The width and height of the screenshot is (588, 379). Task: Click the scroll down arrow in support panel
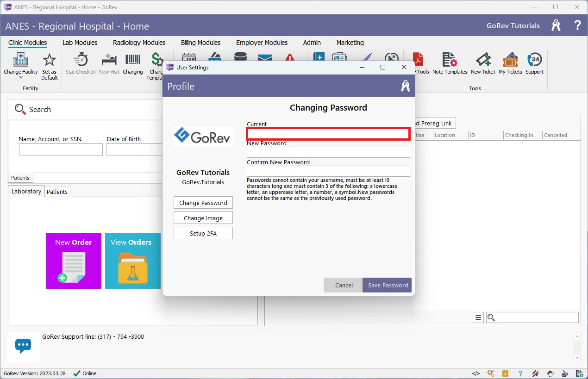pos(577,358)
